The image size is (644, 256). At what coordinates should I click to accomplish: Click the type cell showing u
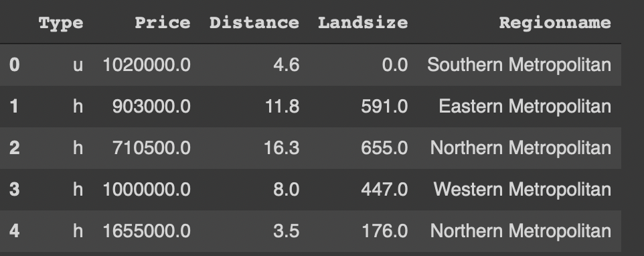(78, 65)
